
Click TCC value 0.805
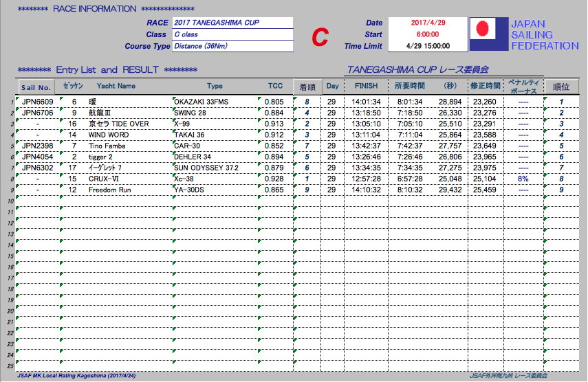274,102
